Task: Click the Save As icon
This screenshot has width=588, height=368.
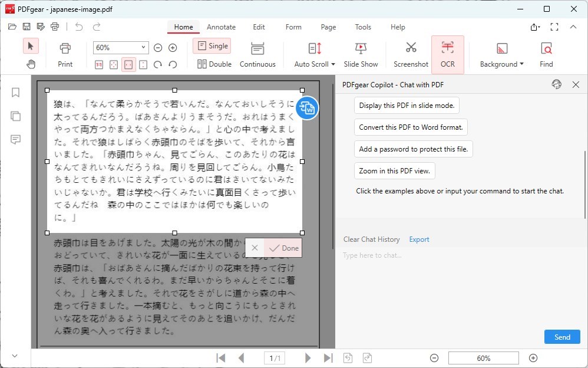Action: click(x=41, y=27)
